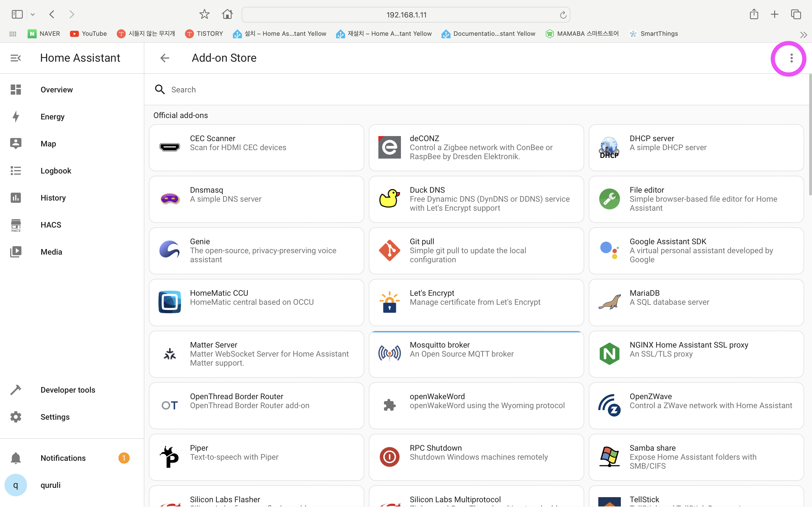Open the quruli user profile

point(50,485)
